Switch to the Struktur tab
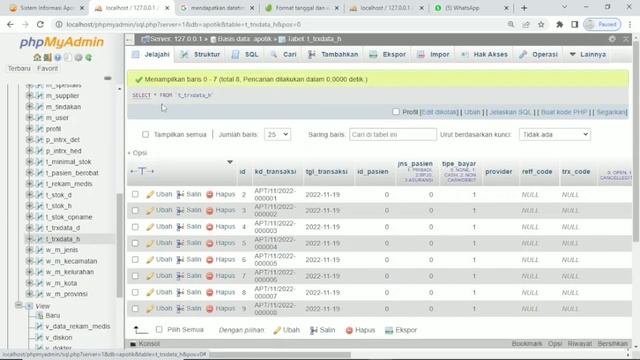This screenshot has width=640, height=360. point(200,54)
